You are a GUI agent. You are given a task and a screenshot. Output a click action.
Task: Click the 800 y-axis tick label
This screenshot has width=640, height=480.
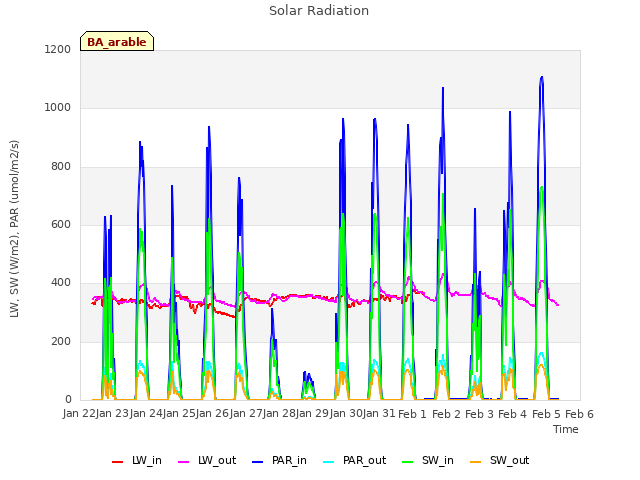pos(61,167)
